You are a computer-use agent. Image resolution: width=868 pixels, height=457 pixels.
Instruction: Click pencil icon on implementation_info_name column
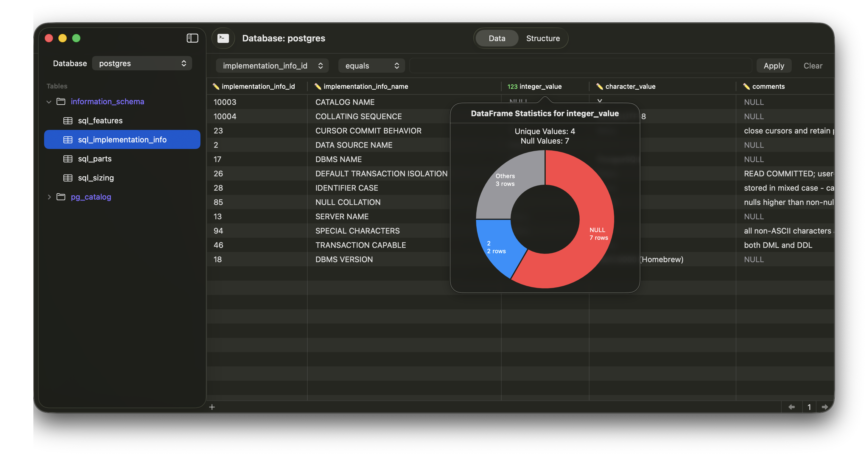point(318,86)
